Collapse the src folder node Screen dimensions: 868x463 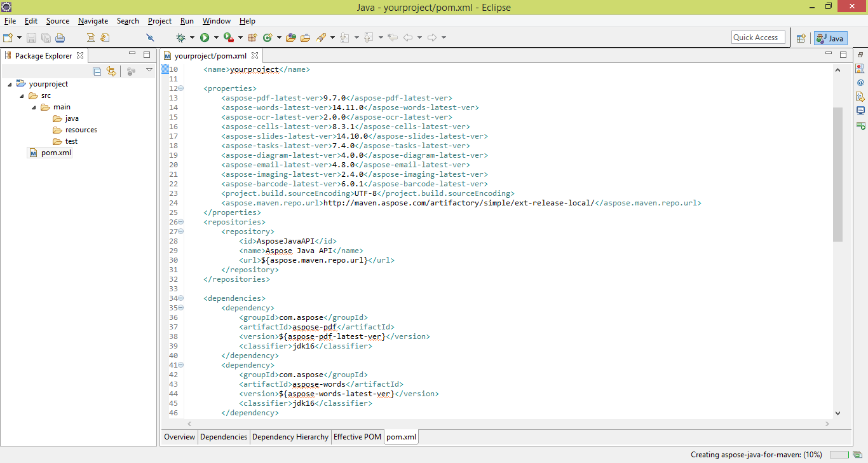click(x=22, y=95)
